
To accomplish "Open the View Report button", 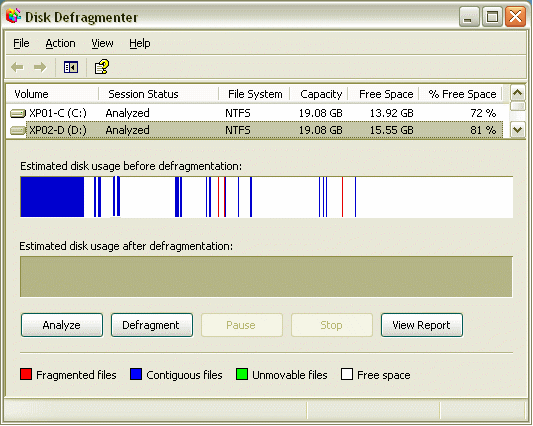I will (x=422, y=325).
